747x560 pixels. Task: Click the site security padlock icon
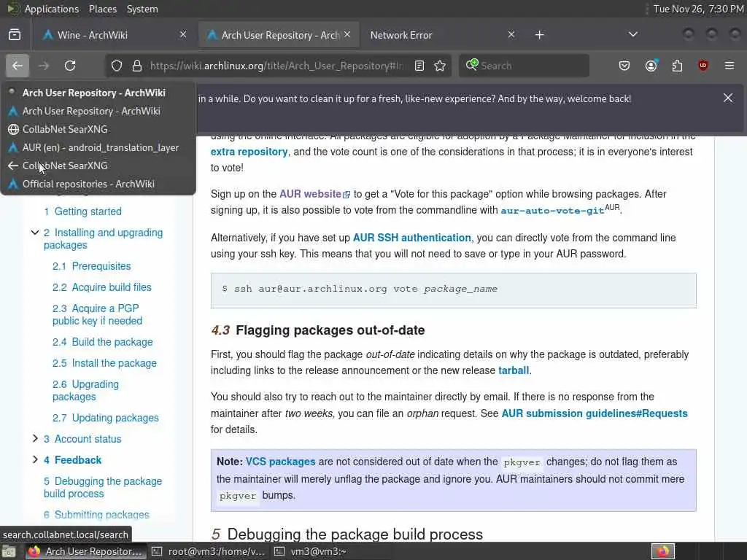pos(136,66)
